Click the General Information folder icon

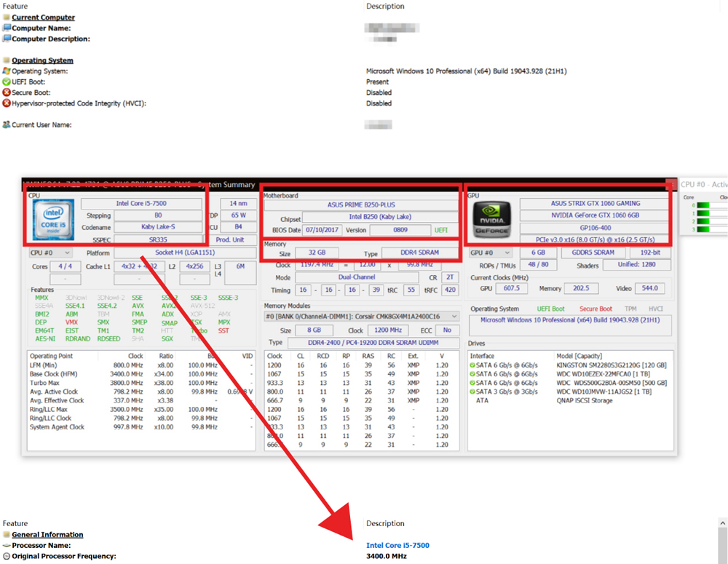coord(7,535)
